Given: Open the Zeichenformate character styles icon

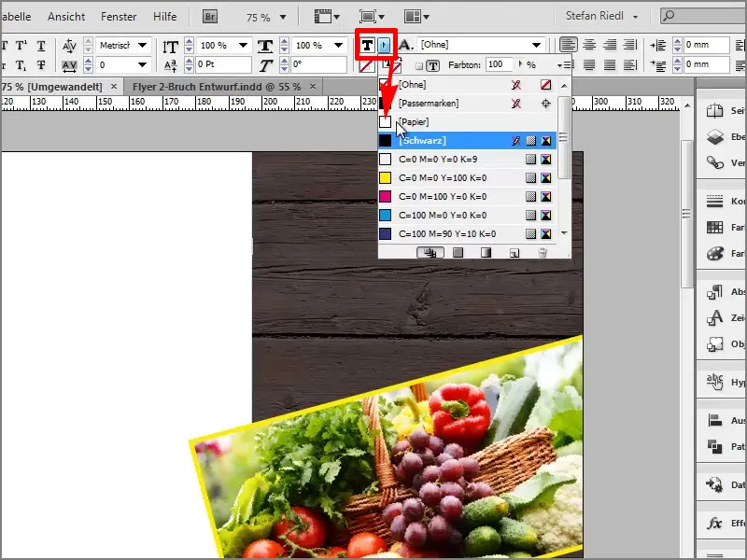Looking at the screenshot, I should coord(714,317).
